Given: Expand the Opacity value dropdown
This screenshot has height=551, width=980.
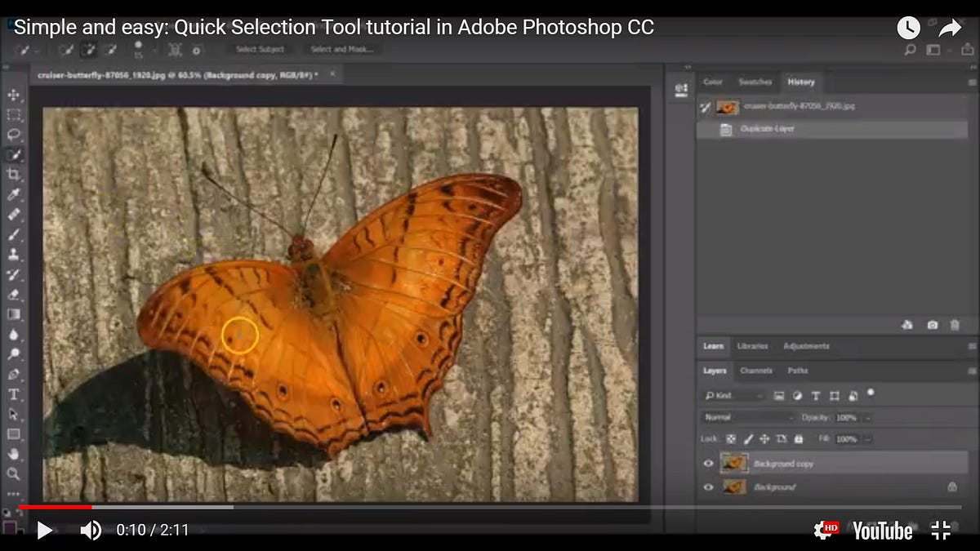Looking at the screenshot, I should (867, 417).
